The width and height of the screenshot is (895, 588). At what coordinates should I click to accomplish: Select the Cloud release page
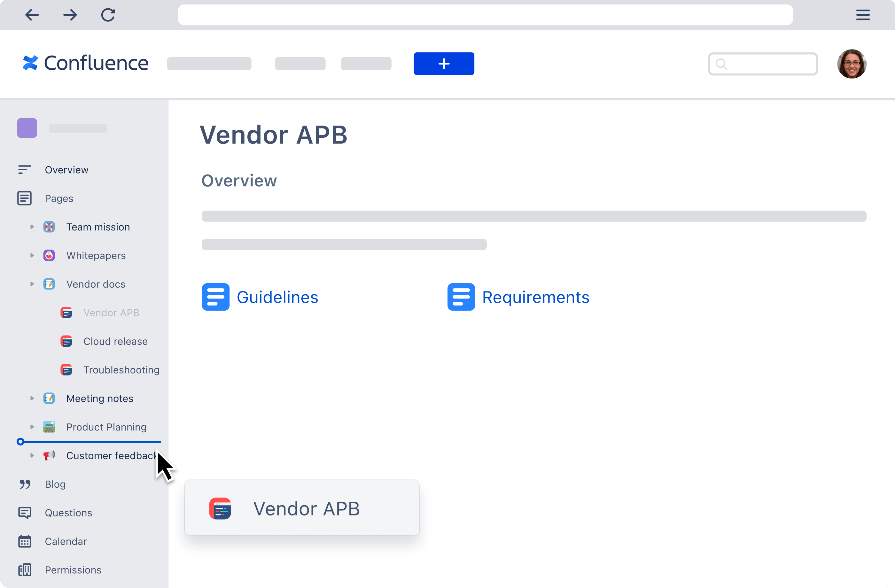pyautogui.click(x=115, y=341)
